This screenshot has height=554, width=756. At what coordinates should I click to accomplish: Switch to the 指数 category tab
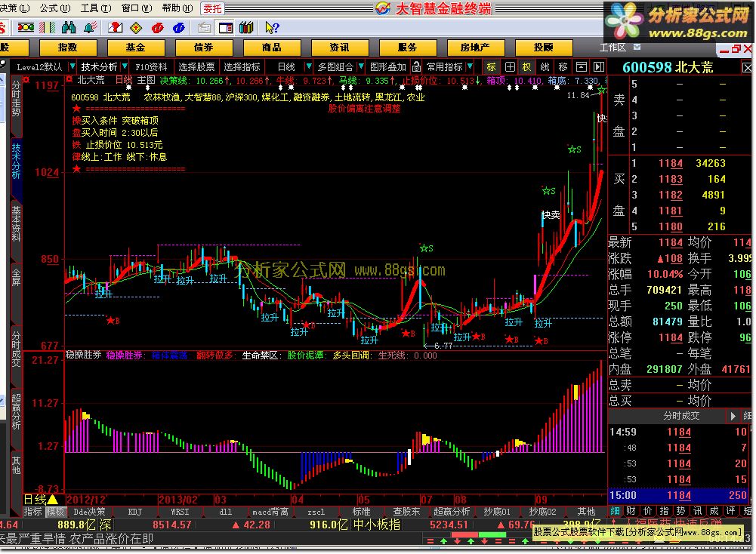coord(68,48)
